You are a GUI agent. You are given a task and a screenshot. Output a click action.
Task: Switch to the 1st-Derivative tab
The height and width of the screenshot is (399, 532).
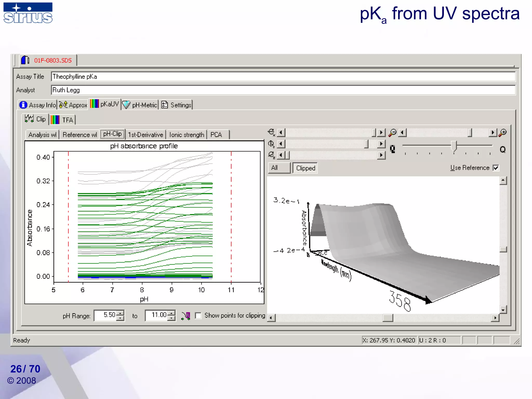point(145,135)
